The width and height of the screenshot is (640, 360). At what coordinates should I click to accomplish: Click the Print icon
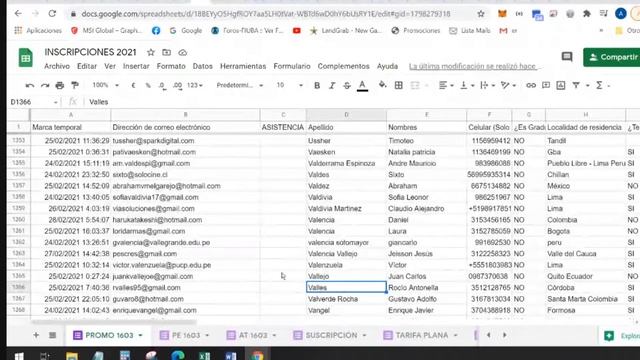point(60,85)
